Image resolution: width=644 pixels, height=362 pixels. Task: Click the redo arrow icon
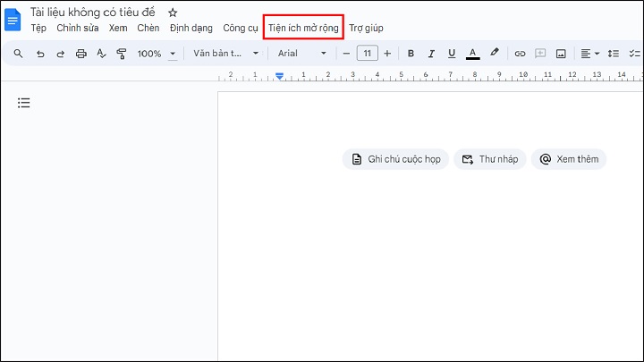(61, 54)
